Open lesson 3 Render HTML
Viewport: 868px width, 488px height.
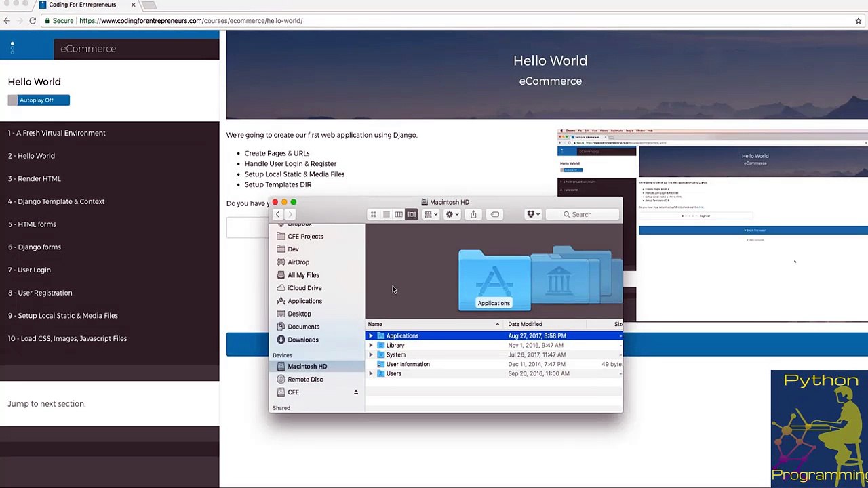tap(35, 179)
